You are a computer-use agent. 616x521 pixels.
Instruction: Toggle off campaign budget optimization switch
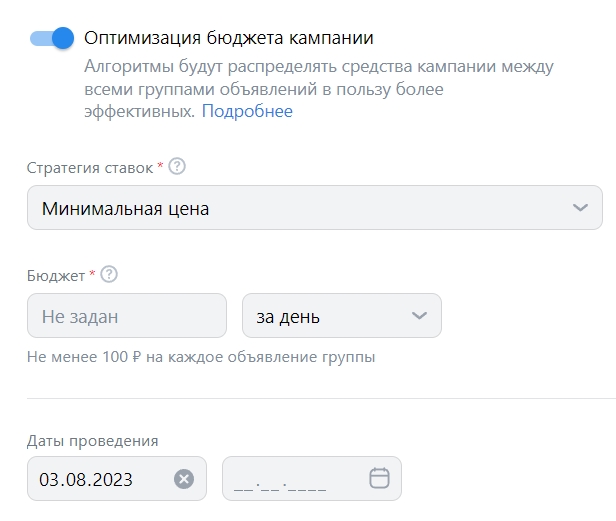[x=52, y=38]
